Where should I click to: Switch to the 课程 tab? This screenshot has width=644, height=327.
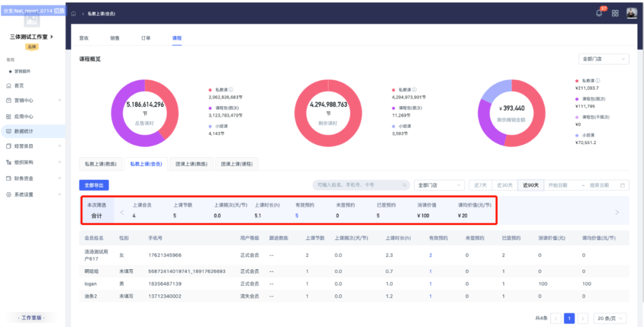click(x=177, y=38)
